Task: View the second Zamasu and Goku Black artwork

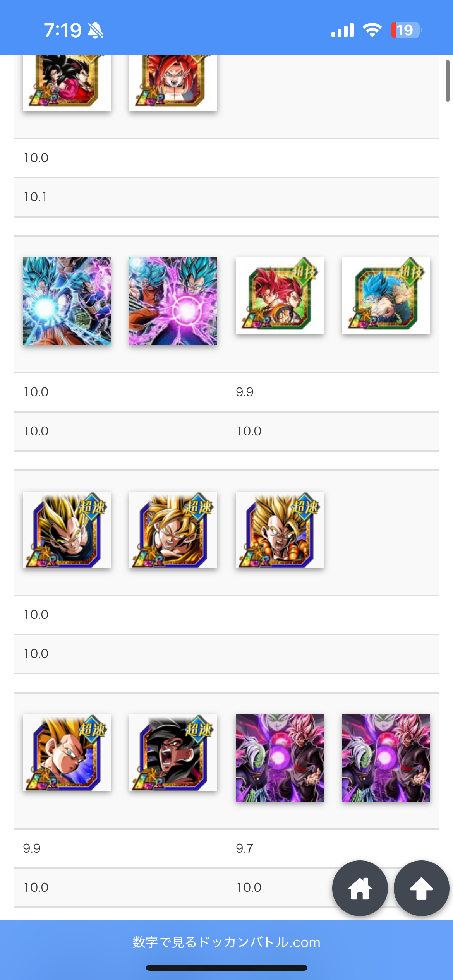Action: point(386,758)
